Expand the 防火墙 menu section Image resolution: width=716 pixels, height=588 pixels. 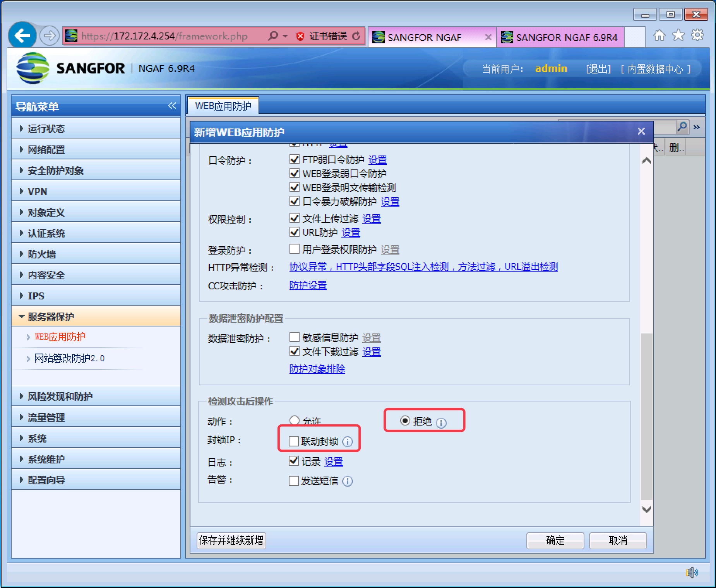(x=96, y=254)
